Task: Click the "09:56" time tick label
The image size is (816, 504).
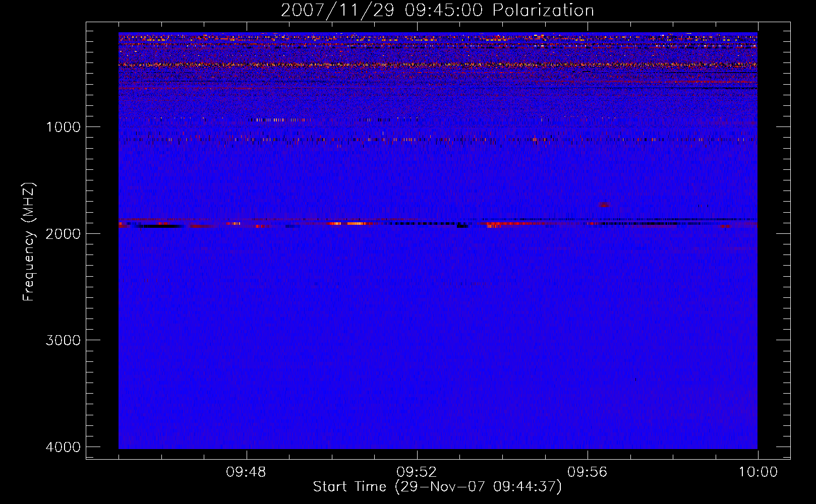Action: click(x=587, y=472)
